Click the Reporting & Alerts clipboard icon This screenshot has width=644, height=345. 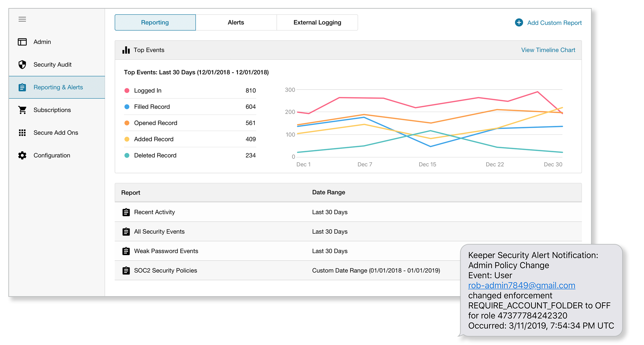pos(22,87)
